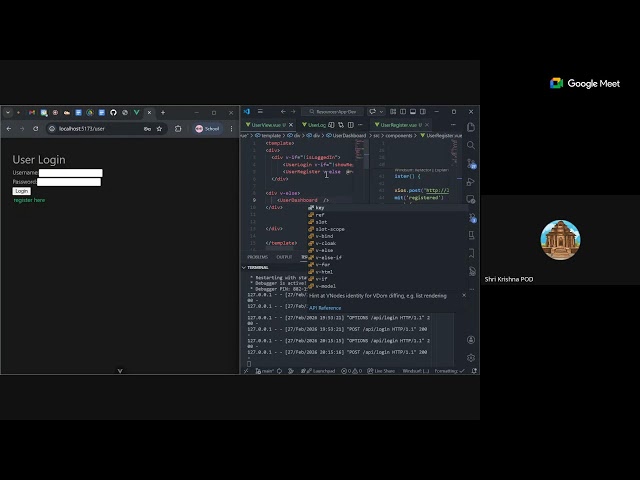640x480 pixels.
Task: Open Accounts icon in VS Code
Action: tap(471, 340)
